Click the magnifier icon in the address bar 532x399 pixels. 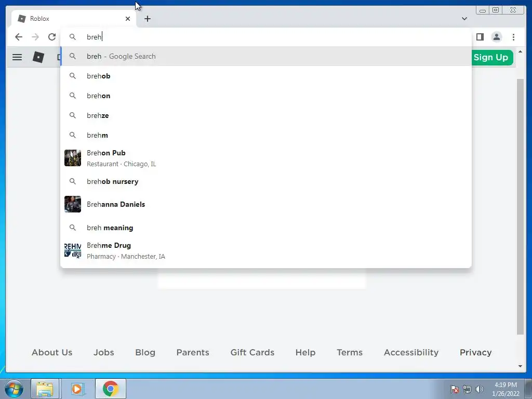click(x=73, y=37)
